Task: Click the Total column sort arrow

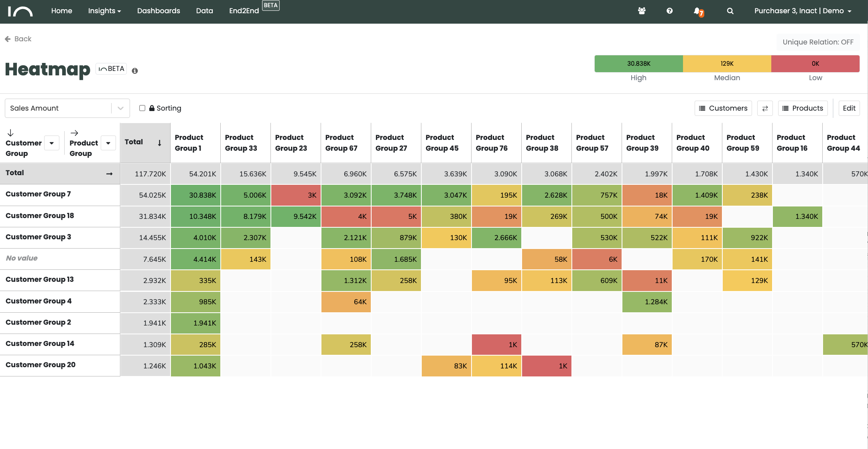Action: (x=159, y=143)
